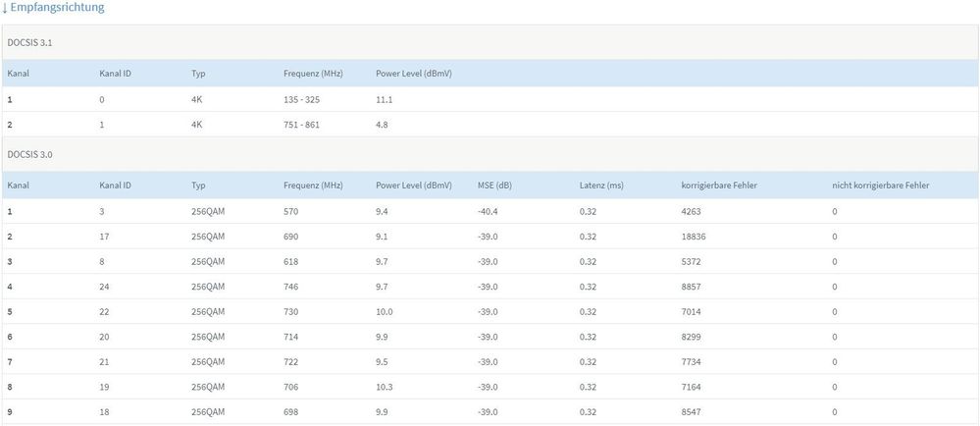Select frequency value 698
Screen dimensions: 980x426
(x=290, y=412)
